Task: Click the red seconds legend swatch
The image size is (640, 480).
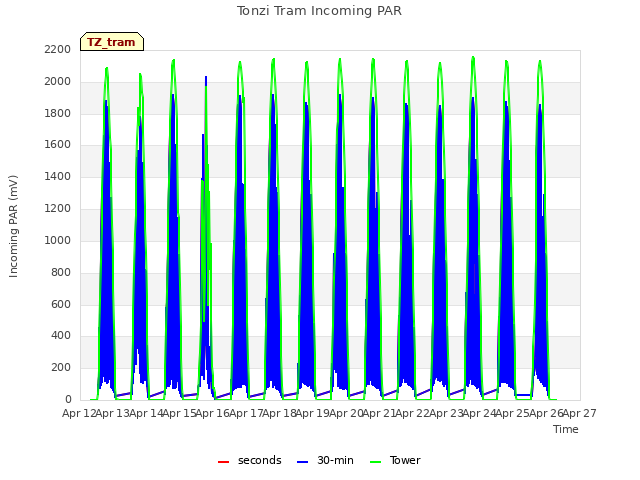Action: tap(224, 462)
